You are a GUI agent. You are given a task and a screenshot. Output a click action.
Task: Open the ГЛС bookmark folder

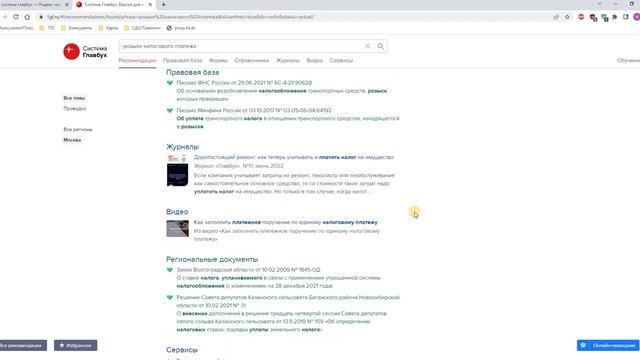[x=47, y=28]
